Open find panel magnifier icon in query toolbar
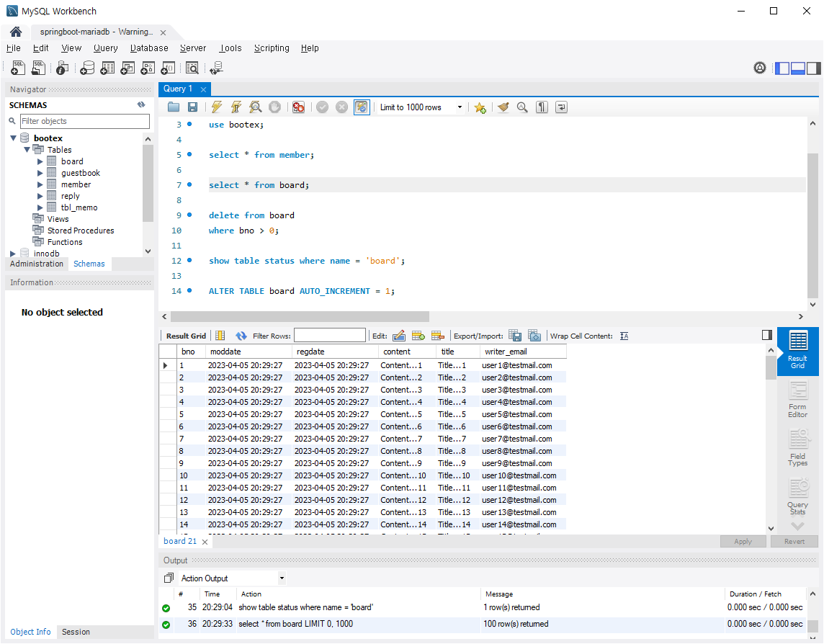 (522, 107)
